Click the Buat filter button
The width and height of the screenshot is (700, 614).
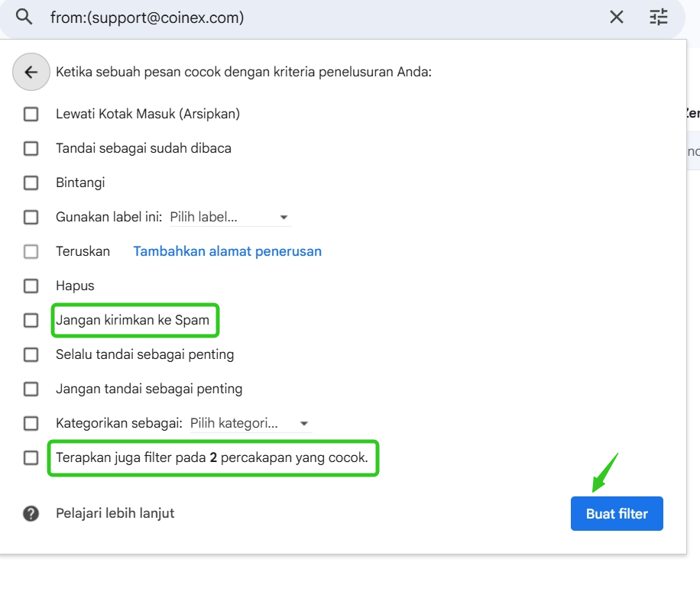[x=617, y=514]
